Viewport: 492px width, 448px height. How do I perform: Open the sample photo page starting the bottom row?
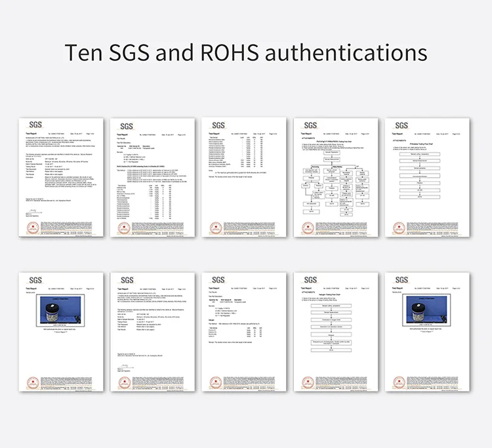coord(61,332)
